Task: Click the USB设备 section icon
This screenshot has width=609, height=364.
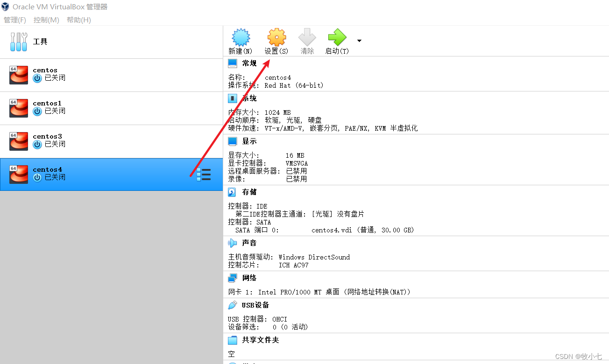Action: (x=233, y=305)
